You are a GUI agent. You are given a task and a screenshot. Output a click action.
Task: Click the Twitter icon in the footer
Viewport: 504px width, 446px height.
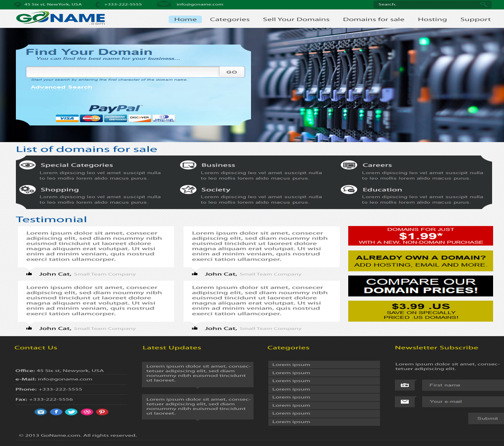(71, 412)
